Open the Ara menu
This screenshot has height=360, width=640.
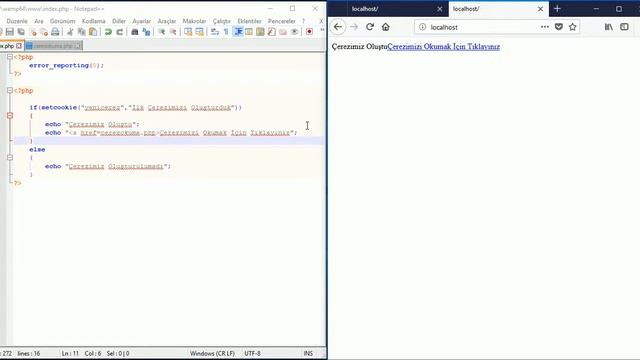39,21
